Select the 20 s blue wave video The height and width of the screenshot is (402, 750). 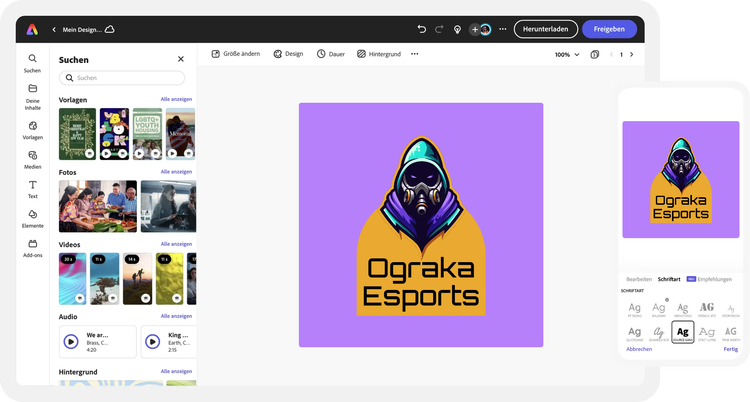[x=73, y=279]
